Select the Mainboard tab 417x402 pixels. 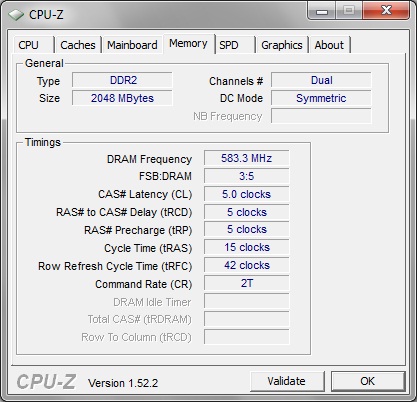132,45
